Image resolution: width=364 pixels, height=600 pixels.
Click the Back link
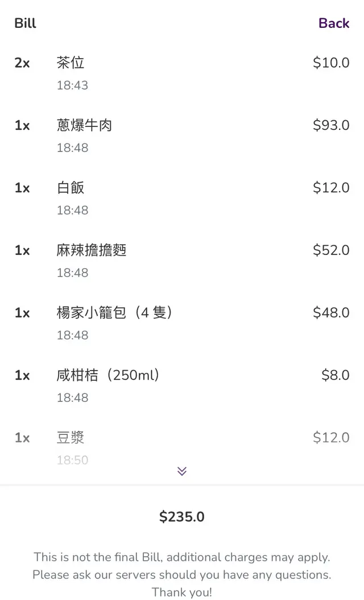pos(333,23)
